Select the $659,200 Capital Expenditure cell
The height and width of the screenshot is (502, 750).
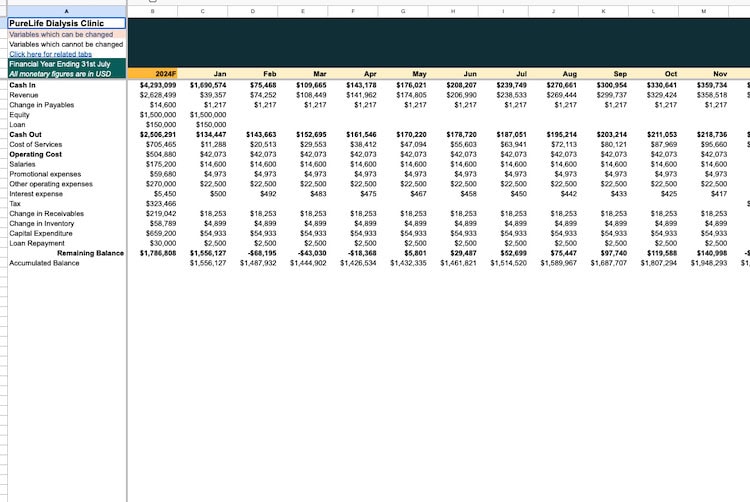point(152,233)
